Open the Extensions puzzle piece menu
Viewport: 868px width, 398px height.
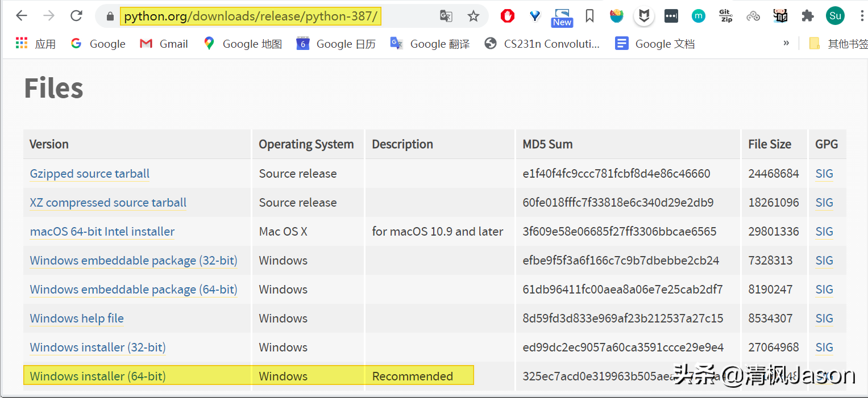tap(808, 16)
